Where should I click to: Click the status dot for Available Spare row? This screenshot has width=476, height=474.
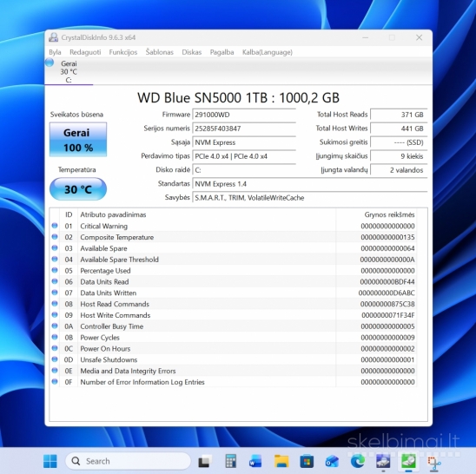tap(55, 248)
